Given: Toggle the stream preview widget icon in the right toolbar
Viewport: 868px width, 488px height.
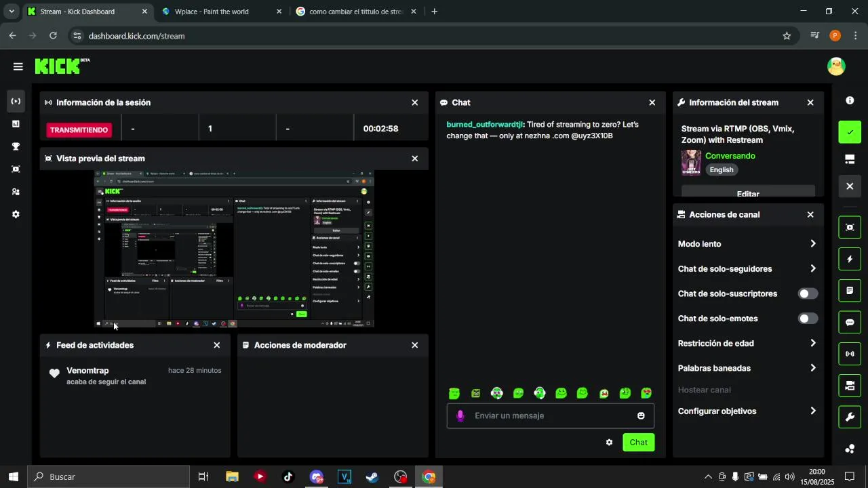Looking at the screenshot, I should (850, 227).
